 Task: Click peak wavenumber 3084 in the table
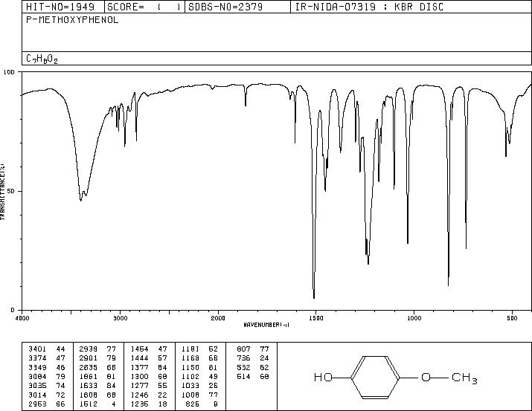[x=37, y=376]
